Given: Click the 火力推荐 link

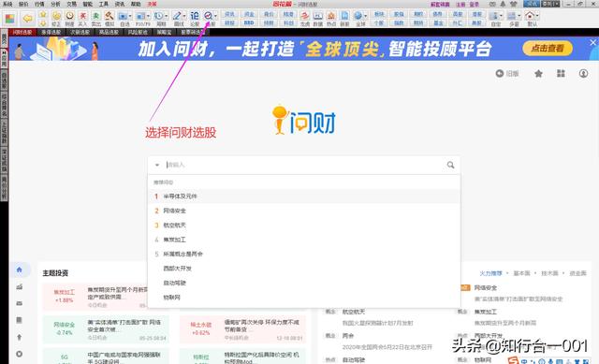Looking at the screenshot, I should pos(490,273).
